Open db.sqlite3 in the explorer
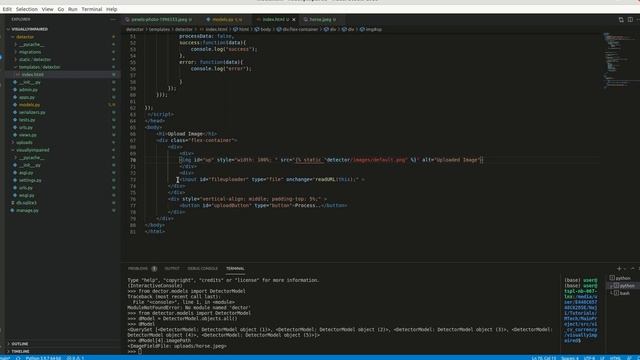640x360 pixels. pos(26,202)
